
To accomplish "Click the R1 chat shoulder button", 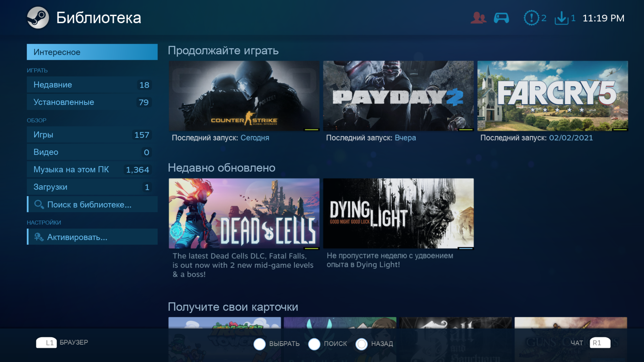I will [x=600, y=343].
